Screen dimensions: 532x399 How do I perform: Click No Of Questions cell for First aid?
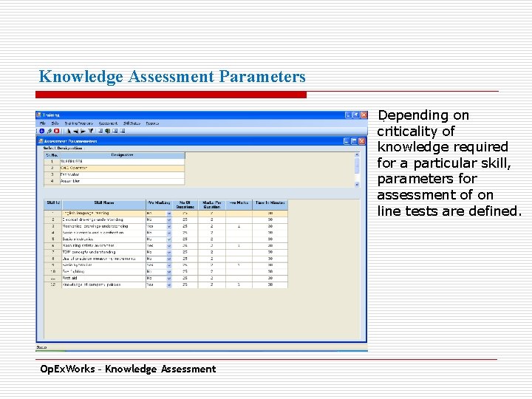[185, 279]
